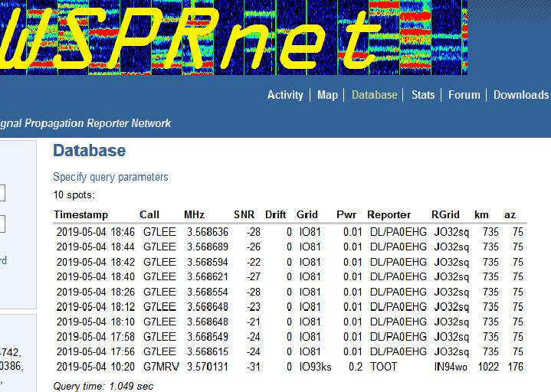
Task: Open the Activity menu item
Action: coord(285,95)
